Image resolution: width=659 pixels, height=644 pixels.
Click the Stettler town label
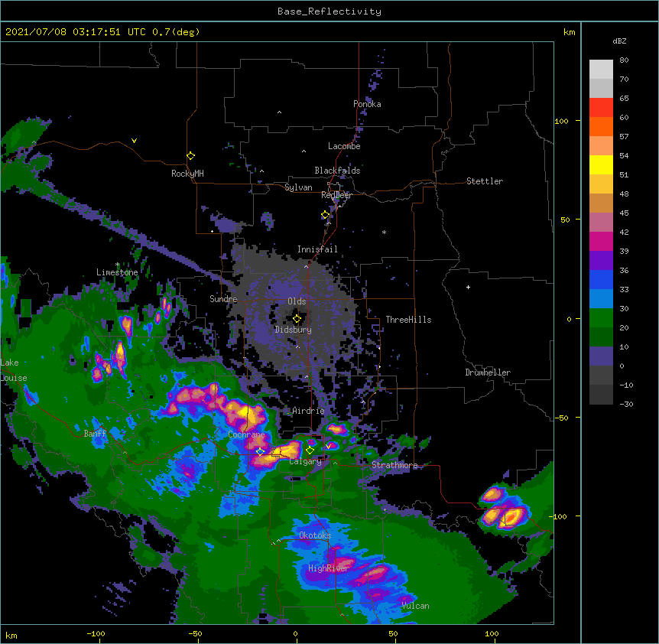(x=485, y=181)
